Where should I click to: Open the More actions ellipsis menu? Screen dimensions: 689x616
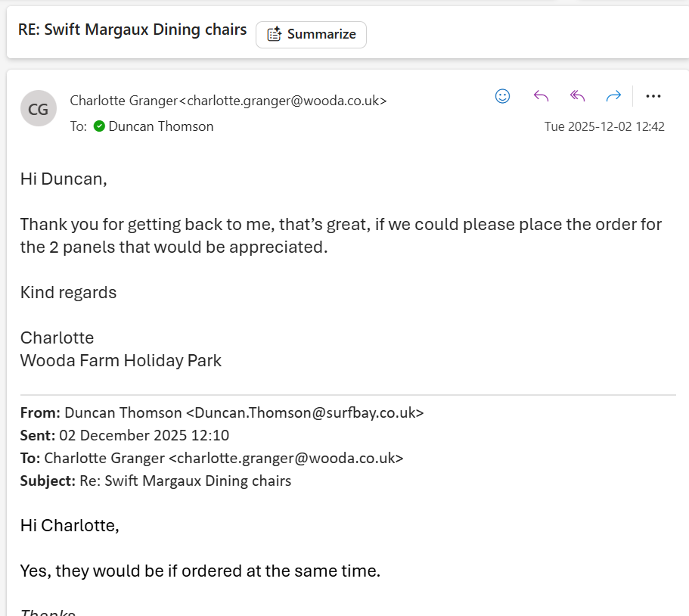click(653, 96)
